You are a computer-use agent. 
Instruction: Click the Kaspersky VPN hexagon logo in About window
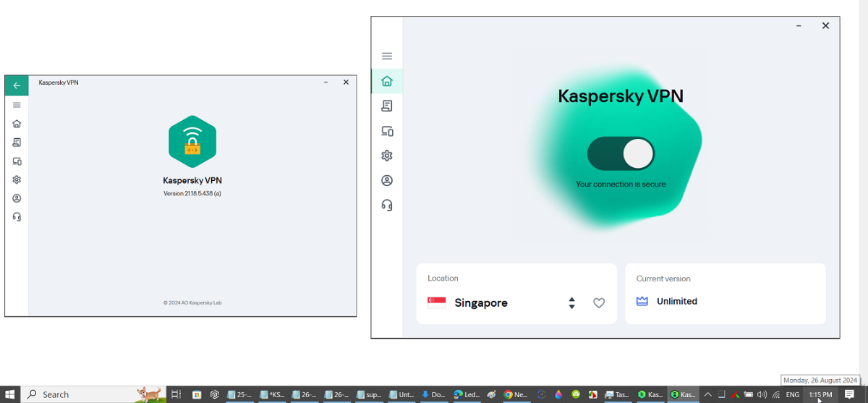tap(192, 142)
